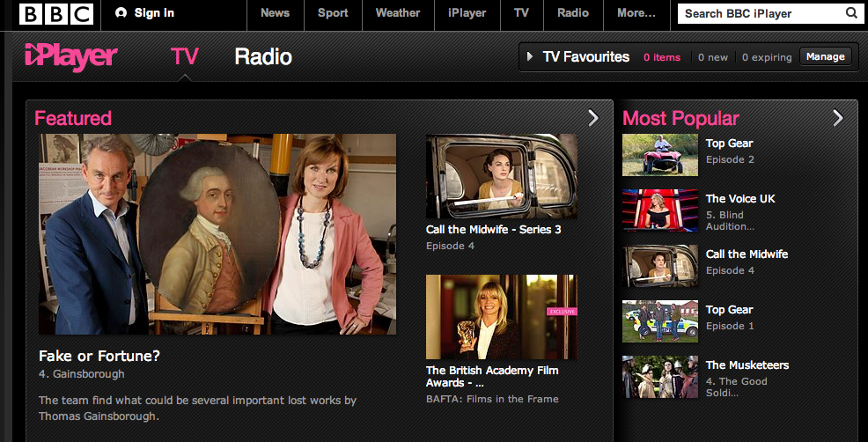Image resolution: width=868 pixels, height=442 pixels.
Task: Click the TV Favourites label
Action: (x=585, y=56)
